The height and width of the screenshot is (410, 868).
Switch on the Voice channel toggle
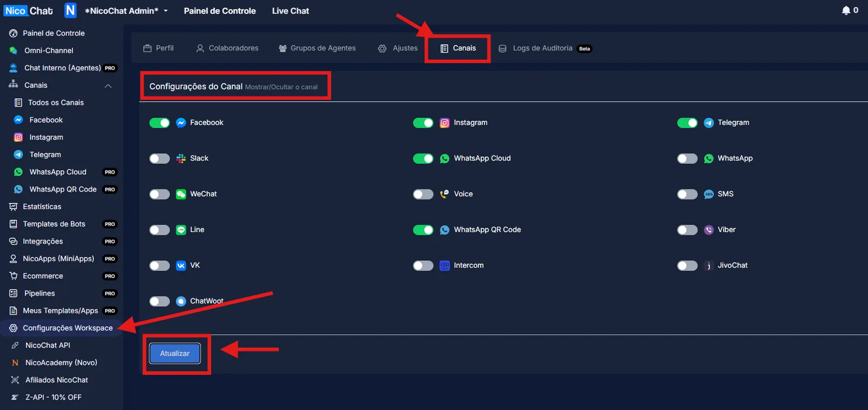(423, 194)
